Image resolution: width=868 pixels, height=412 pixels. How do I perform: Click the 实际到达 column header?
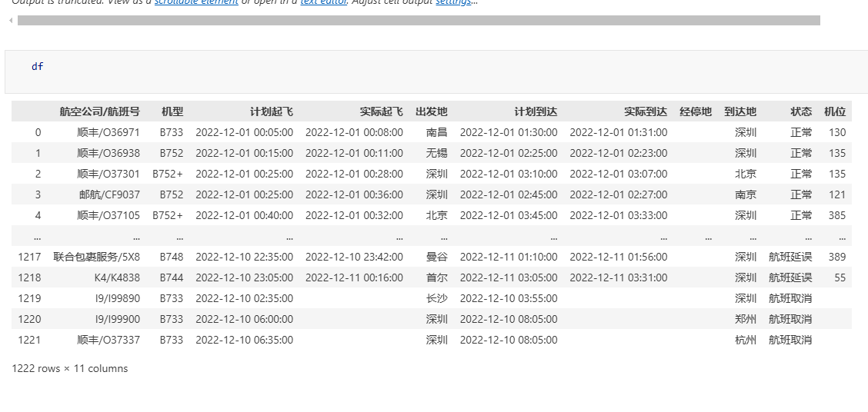point(646,111)
